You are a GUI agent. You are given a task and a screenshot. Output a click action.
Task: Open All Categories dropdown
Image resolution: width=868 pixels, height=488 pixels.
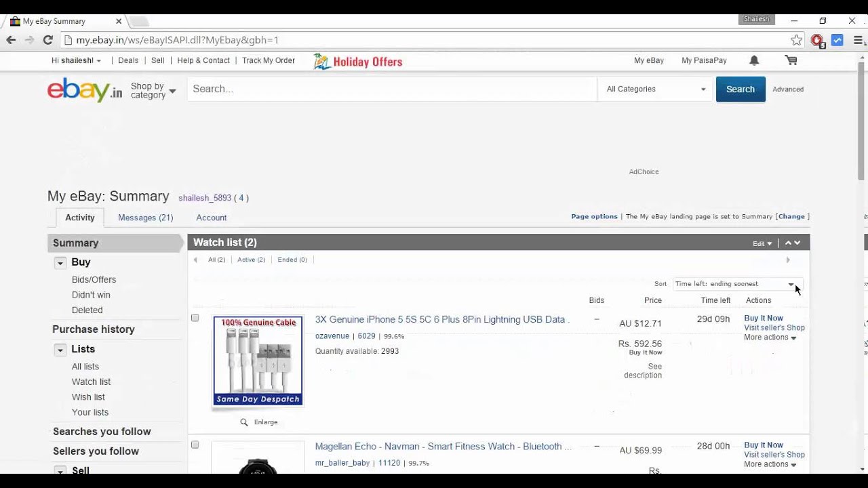click(655, 89)
